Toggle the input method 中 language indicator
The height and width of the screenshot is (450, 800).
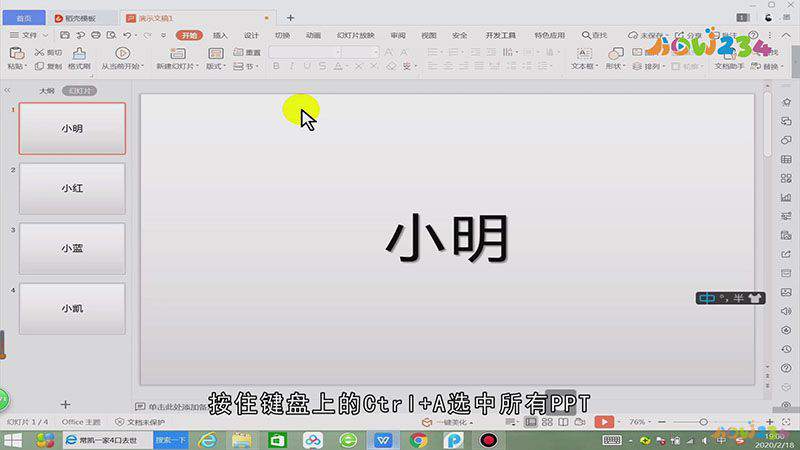(707, 298)
